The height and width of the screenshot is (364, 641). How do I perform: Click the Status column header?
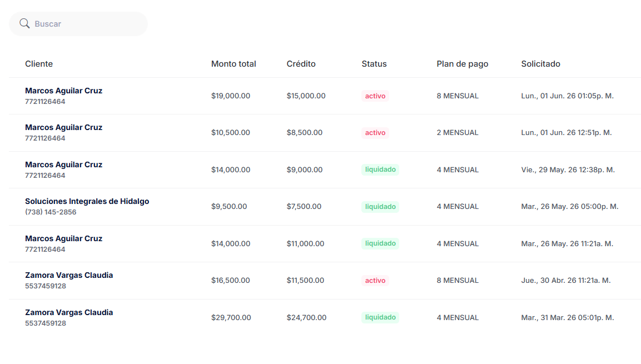(x=374, y=64)
